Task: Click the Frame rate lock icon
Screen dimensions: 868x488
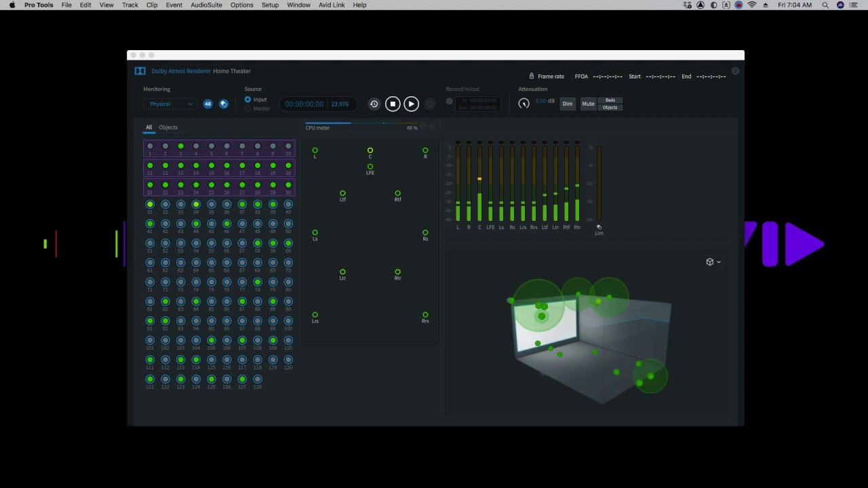Action: click(532, 76)
